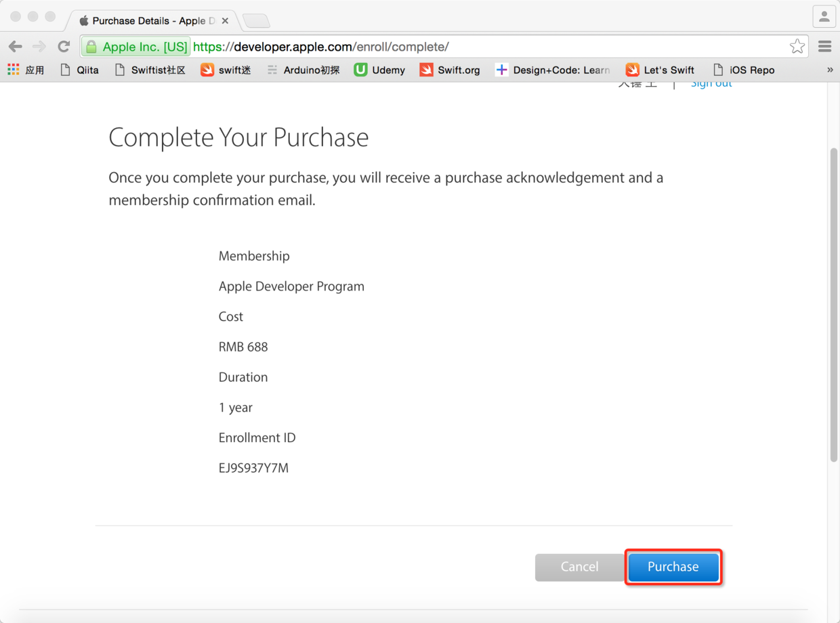This screenshot has width=840, height=623.
Task: Reload the page with refresh icon
Action: pos(64,47)
